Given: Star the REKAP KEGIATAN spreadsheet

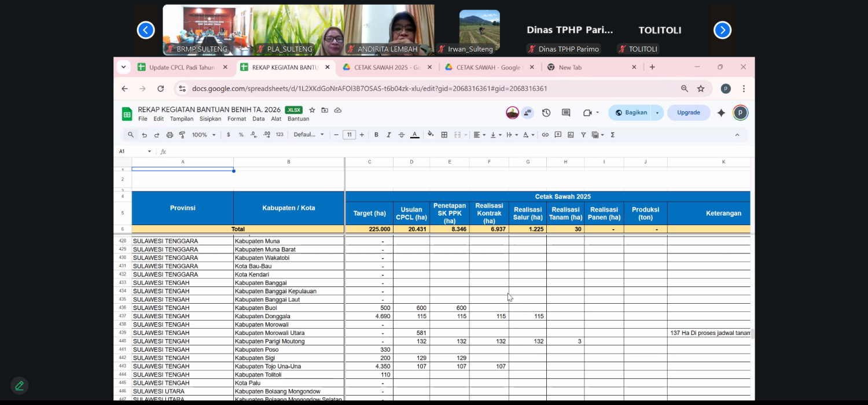Looking at the screenshot, I should (312, 110).
